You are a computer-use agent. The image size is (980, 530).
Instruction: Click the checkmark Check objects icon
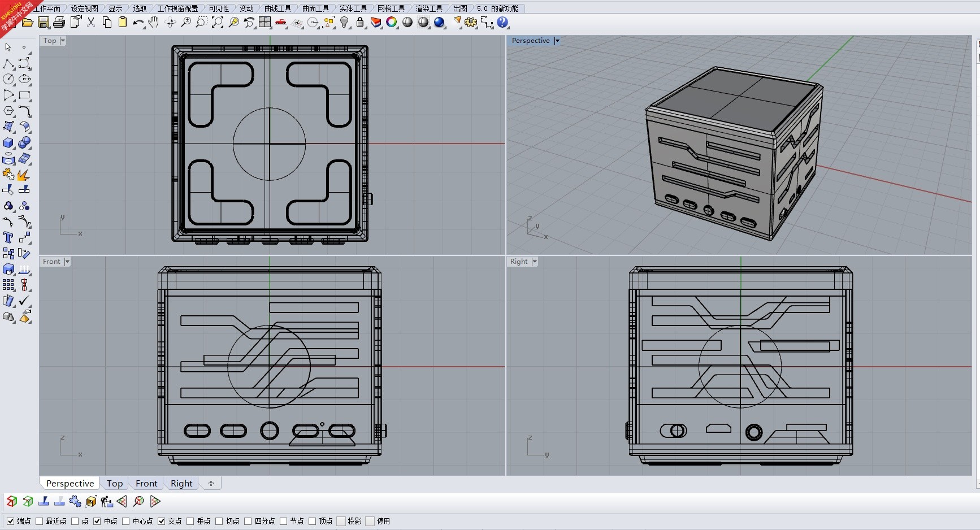(24, 301)
